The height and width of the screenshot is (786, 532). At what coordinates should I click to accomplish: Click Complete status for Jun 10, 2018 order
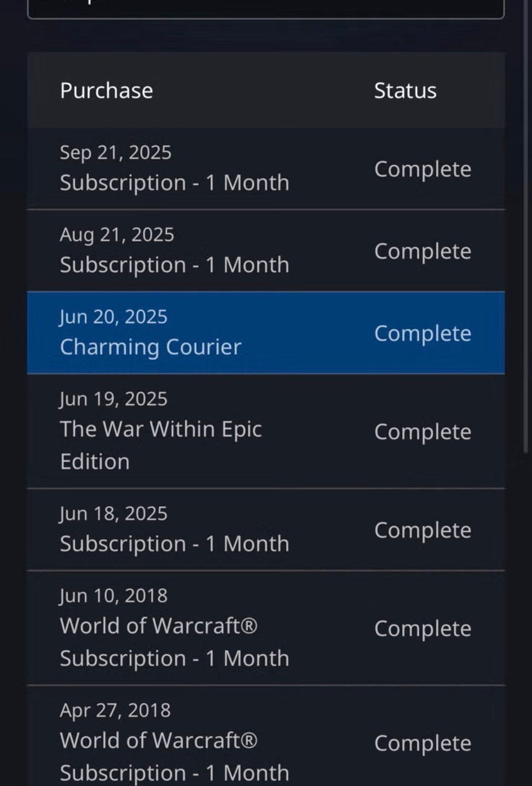pyautogui.click(x=423, y=629)
